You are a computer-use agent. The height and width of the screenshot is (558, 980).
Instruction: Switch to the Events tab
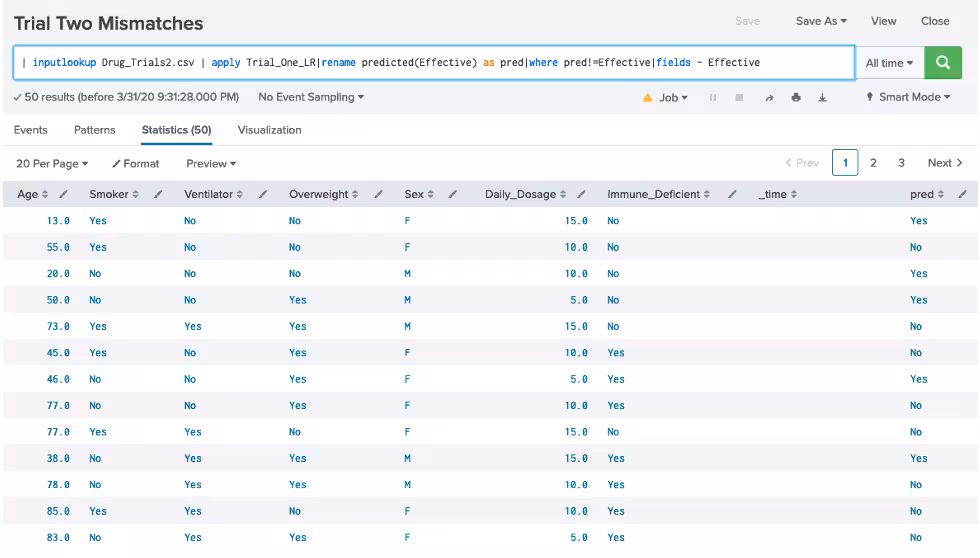coord(30,130)
